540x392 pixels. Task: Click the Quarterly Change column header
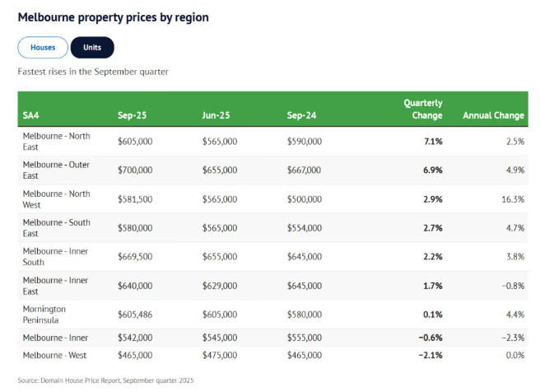coord(422,110)
